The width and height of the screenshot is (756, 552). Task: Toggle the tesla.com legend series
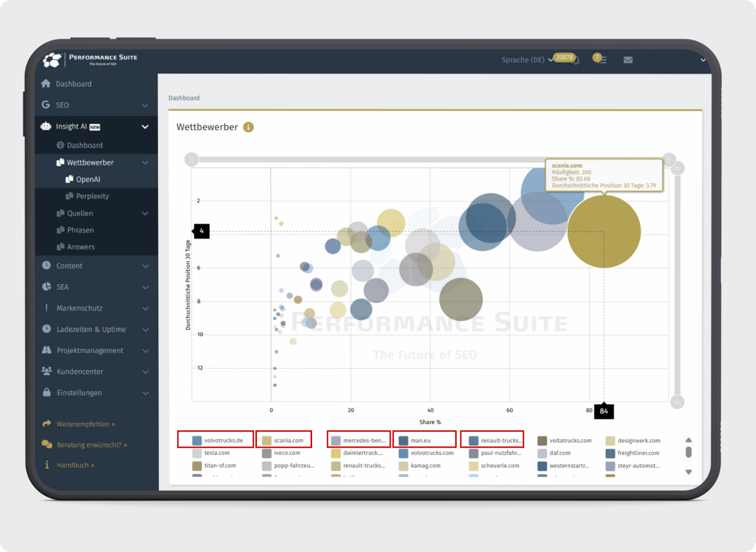click(211, 453)
